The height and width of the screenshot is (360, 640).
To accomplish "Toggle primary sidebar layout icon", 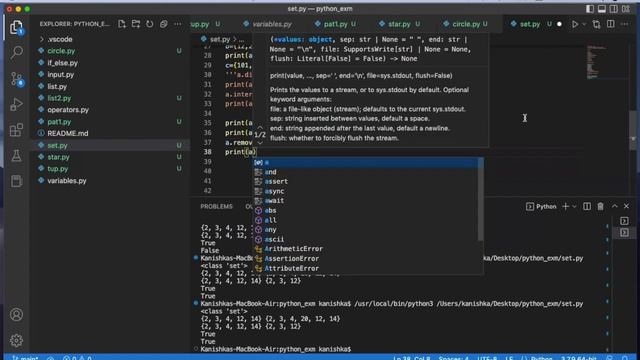I will (590, 9).
